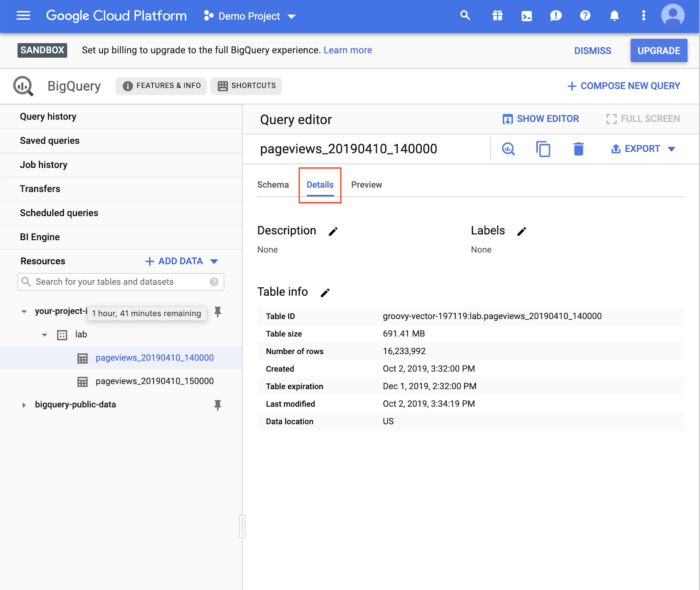This screenshot has width=700, height=590.
Task: Click the query table magnifier icon
Action: [x=508, y=149]
